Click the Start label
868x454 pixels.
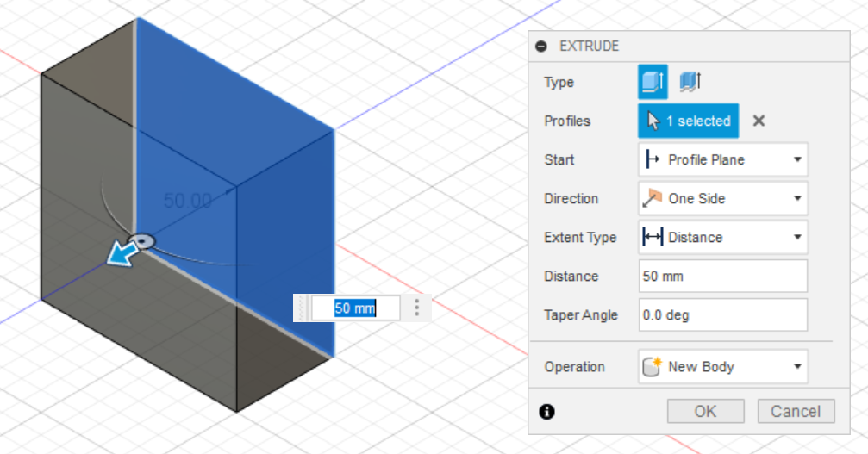pyautogui.click(x=559, y=160)
